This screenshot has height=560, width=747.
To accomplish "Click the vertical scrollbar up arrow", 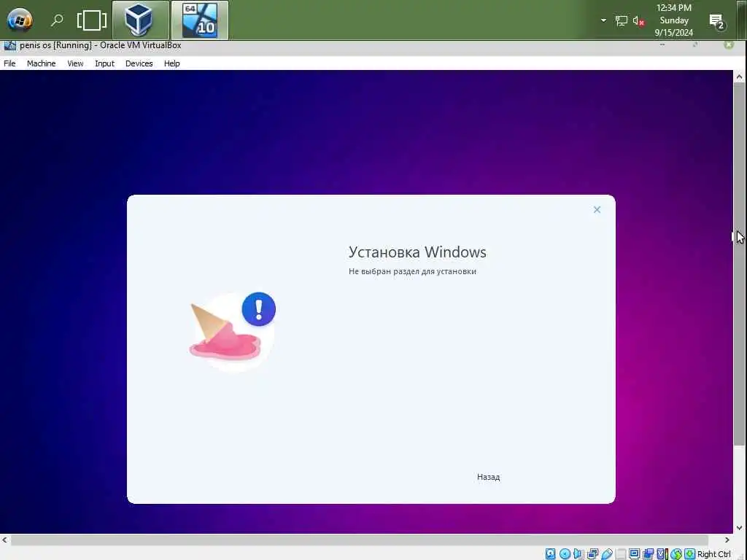I will [x=740, y=77].
